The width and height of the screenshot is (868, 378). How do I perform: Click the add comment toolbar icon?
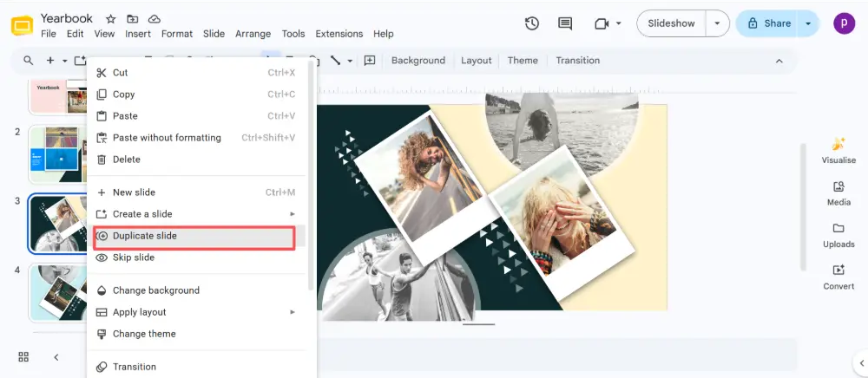click(369, 61)
